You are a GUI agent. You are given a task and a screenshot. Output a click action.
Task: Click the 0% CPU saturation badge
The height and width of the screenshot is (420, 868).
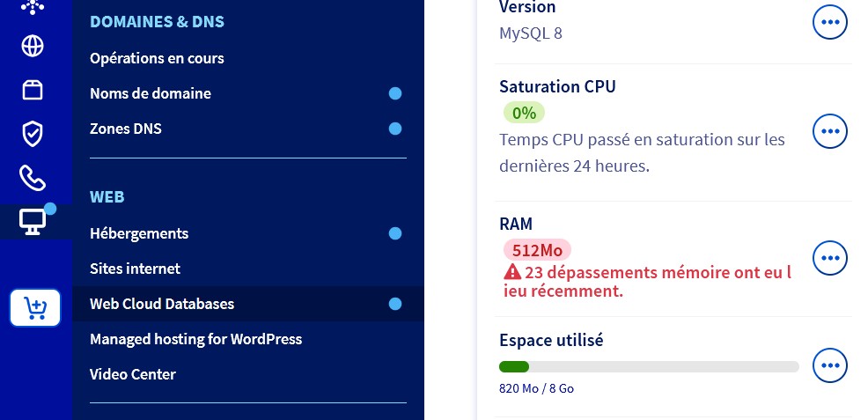coord(524,113)
